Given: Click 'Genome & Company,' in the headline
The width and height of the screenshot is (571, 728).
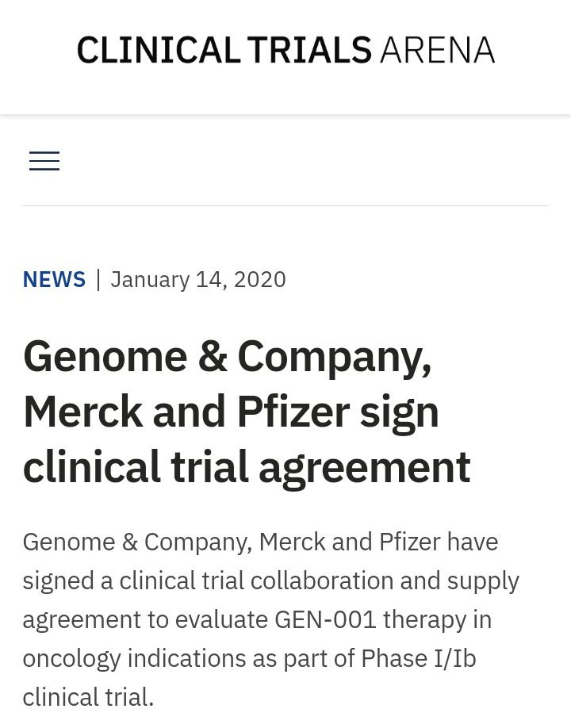Looking at the screenshot, I should point(227,357).
